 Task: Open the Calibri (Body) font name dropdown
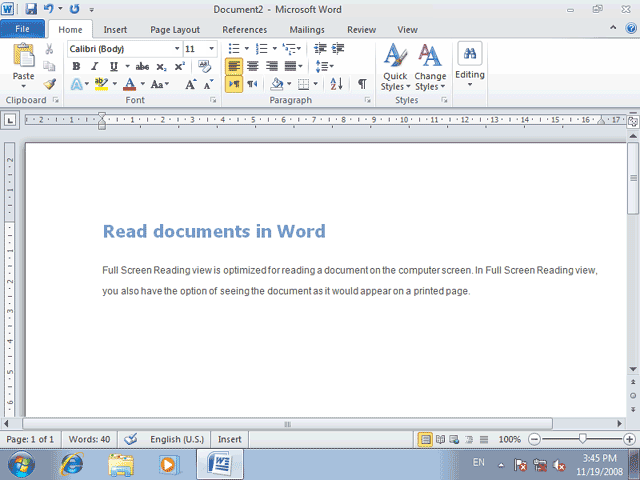click(177, 49)
